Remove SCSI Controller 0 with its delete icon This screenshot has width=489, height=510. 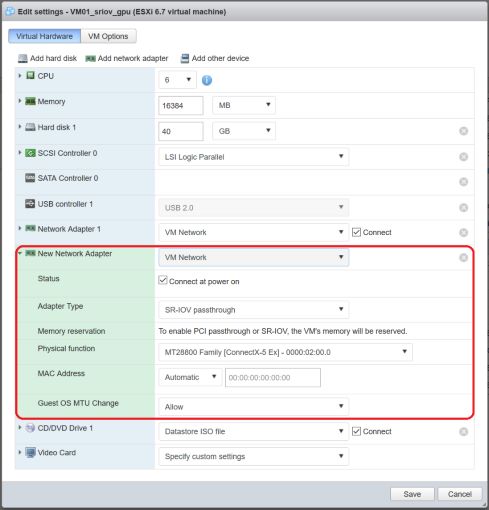coord(463,157)
